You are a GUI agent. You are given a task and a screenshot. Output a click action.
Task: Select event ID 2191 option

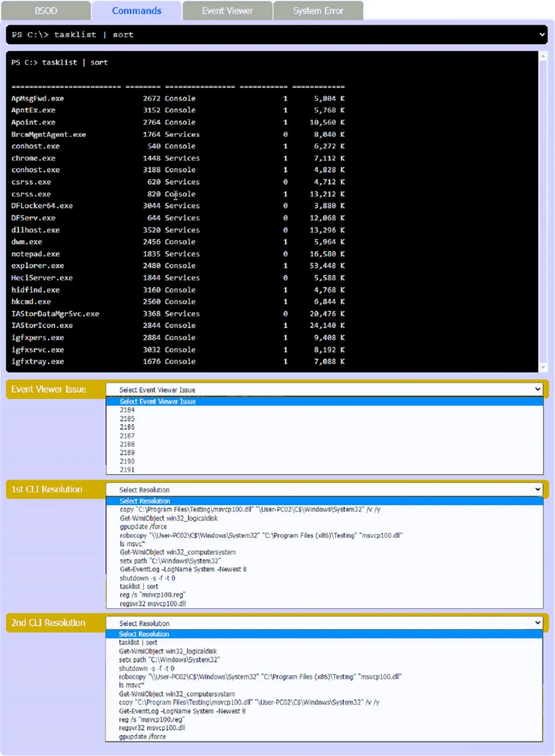[x=324, y=470]
